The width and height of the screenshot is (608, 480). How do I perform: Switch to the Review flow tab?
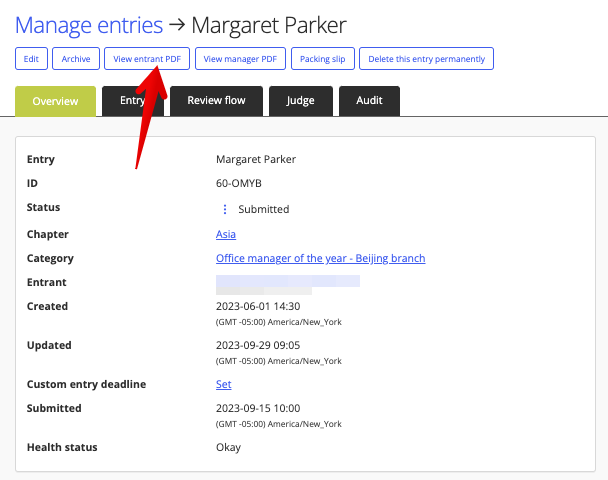coord(216,101)
